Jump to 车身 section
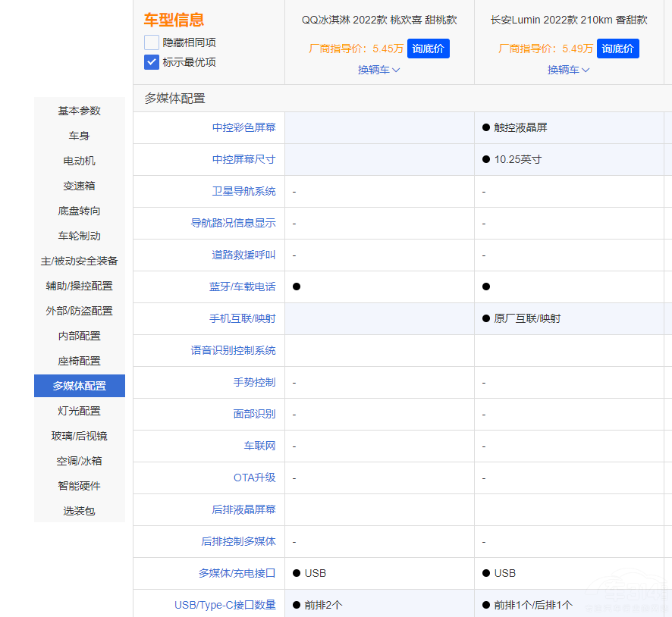This screenshot has width=672, height=617. 80,136
